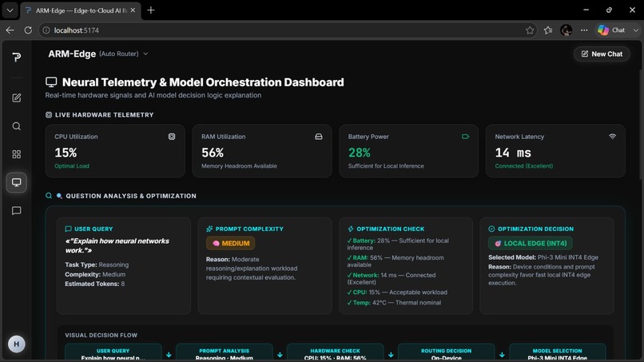The image size is (644, 362).
Task: Select the monitor telemetry sidebar icon
Action: tap(17, 182)
